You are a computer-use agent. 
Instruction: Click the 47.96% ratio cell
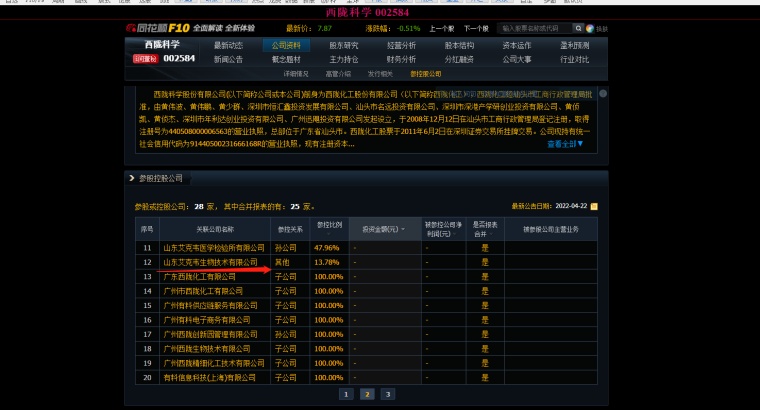click(327, 248)
